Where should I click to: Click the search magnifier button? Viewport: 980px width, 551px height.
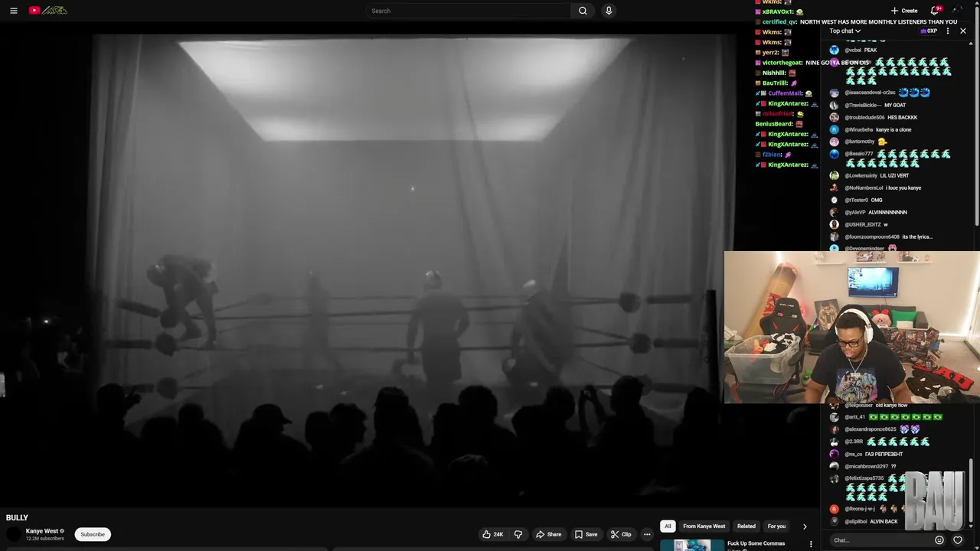coord(583,11)
